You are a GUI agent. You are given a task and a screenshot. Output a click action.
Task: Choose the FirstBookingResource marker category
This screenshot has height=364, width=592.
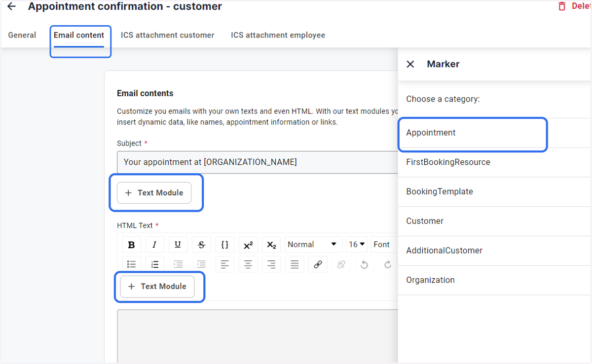[494, 162]
